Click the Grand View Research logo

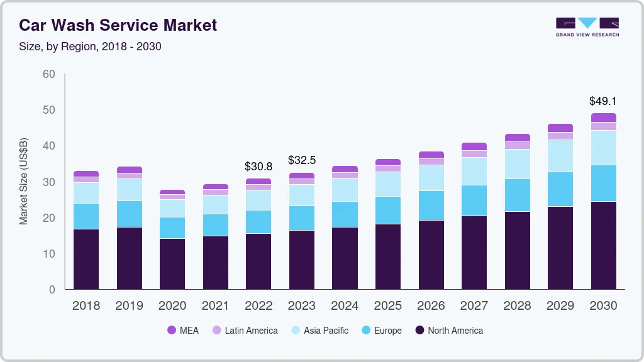(587, 27)
